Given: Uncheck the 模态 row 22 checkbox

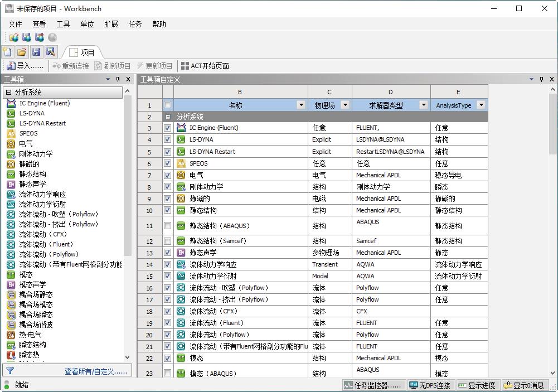Looking at the screenshot, I should [x=168, y=358].
